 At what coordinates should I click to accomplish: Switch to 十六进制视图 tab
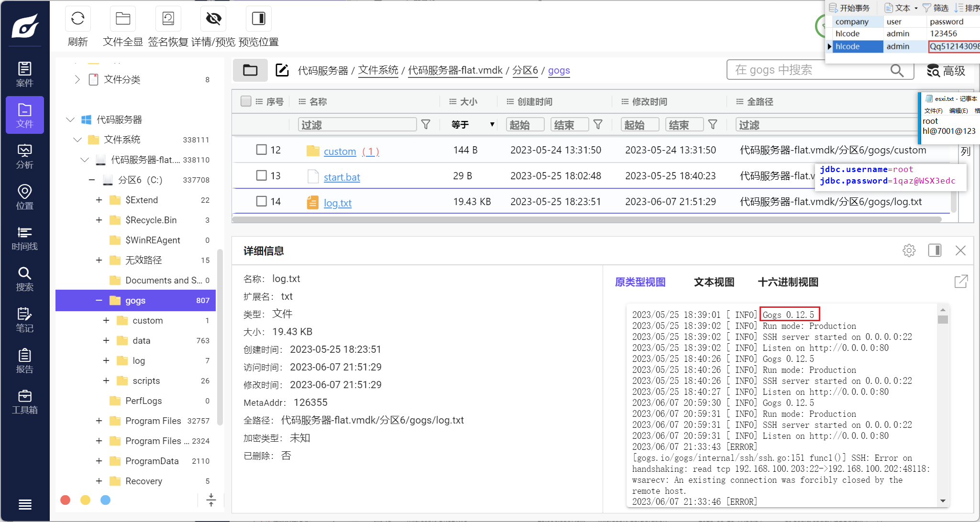click(788, 282)
